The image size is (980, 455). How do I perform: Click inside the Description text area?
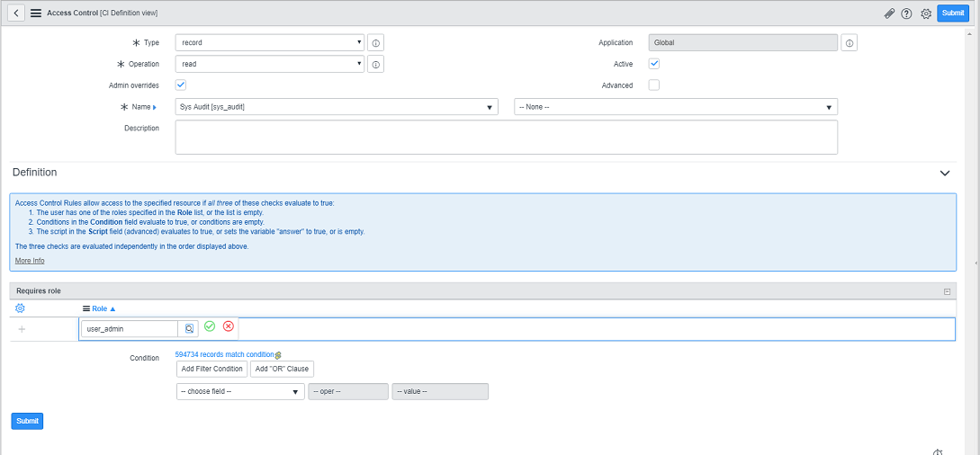point(506,137)
